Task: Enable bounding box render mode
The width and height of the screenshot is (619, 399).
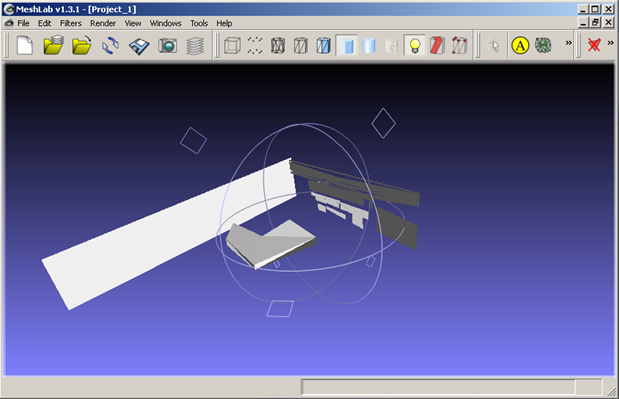Action: pos(232,45)
